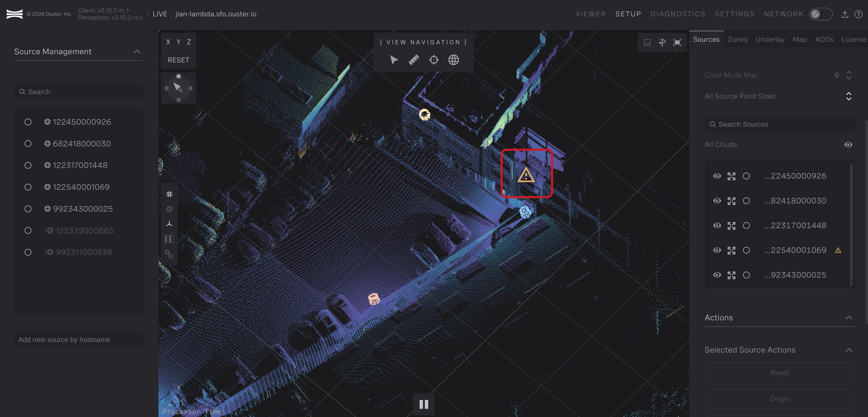868x417 pixels.
Task: Toggle the axes icon in viewport sidebar
Action: click(x=169, y=224)
